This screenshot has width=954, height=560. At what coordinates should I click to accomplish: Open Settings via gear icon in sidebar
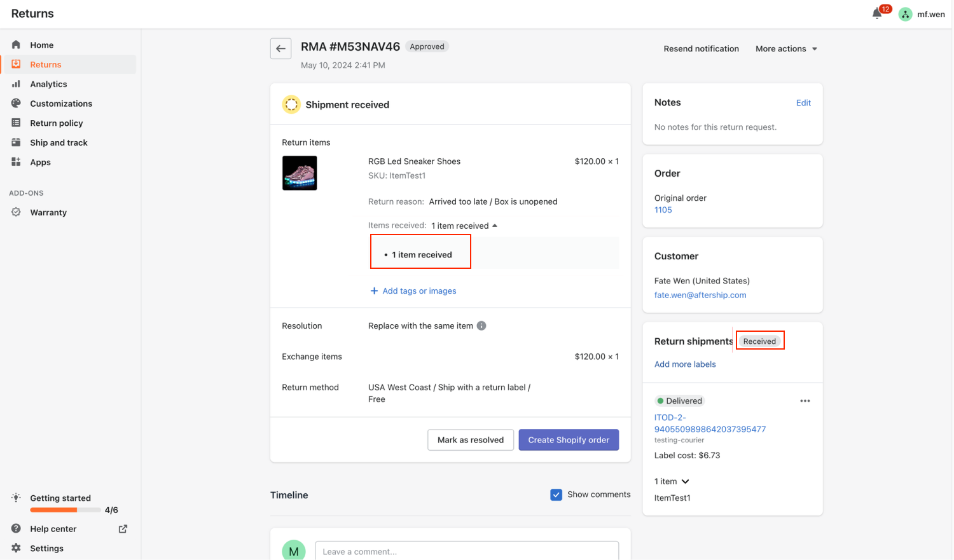(17, 548)
